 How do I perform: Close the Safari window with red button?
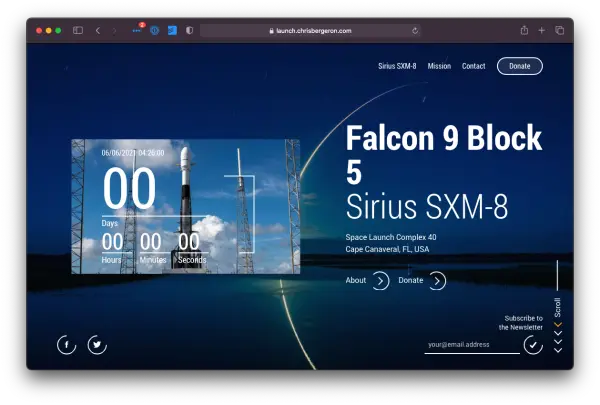pyautogui.click(x=39, y=31)
